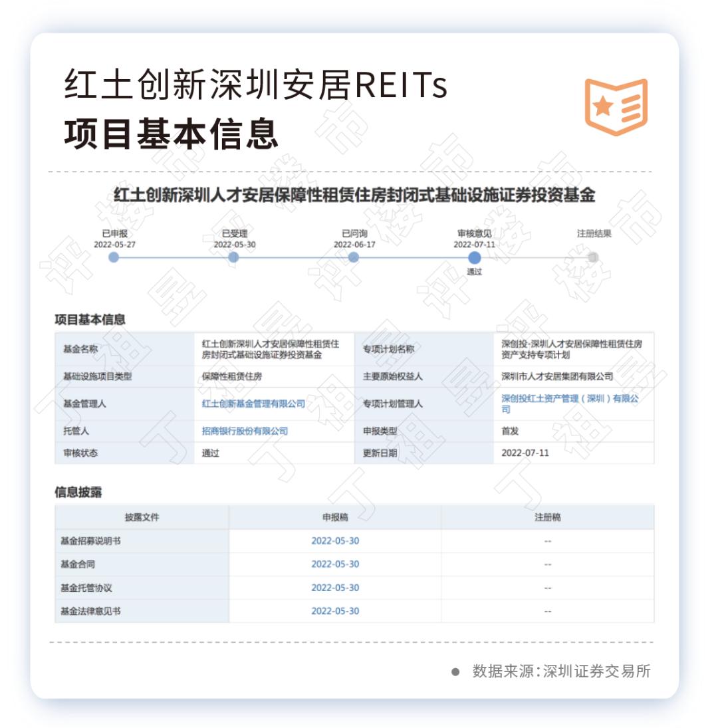Open 基金法律意见书 申报稿 2022-05-30 link
Image resolution: width=718 pixels, height=728 pixels.
tap(335, 611)
